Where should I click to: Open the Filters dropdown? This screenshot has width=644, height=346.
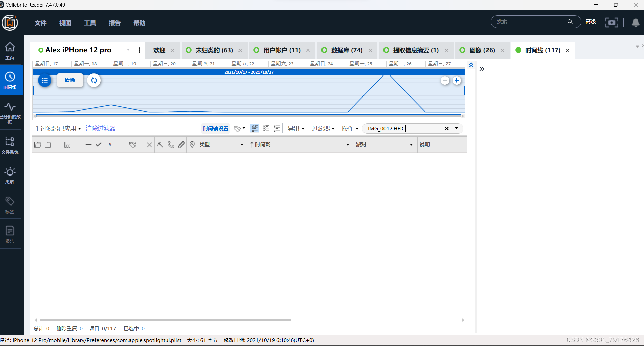(323, 129)
